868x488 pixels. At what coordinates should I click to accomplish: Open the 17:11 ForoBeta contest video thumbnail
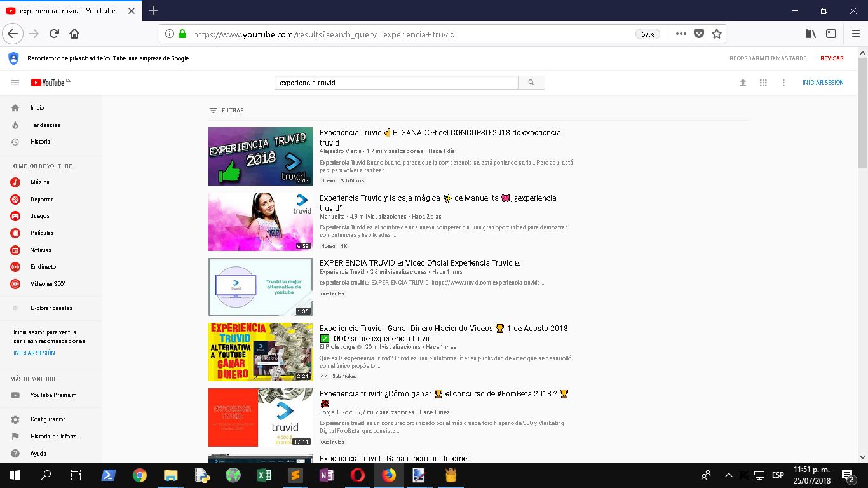click(x=261, y=417)
